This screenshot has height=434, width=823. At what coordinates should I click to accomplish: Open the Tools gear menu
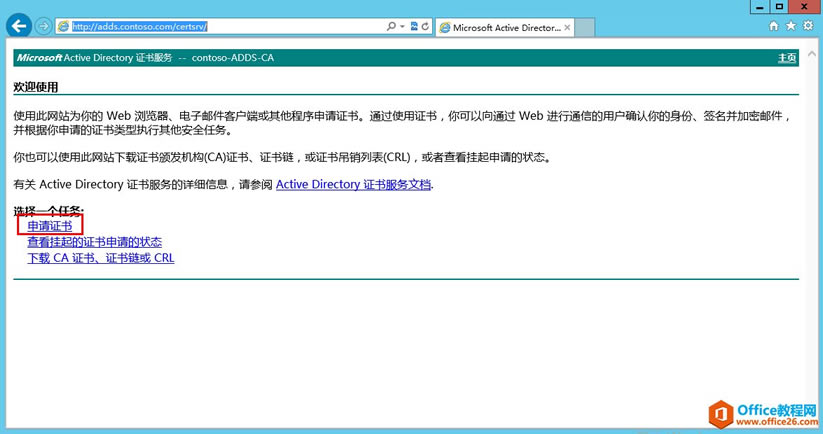click(x=808, y=26)
